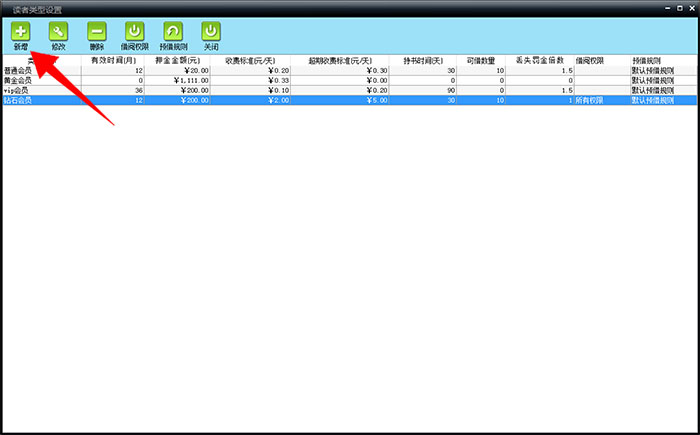The height and width of the screenshot is (435, 700).
Task: Click valid months 36 in vip会员 row
Action: pyautogui.click(x=113, y=90)
